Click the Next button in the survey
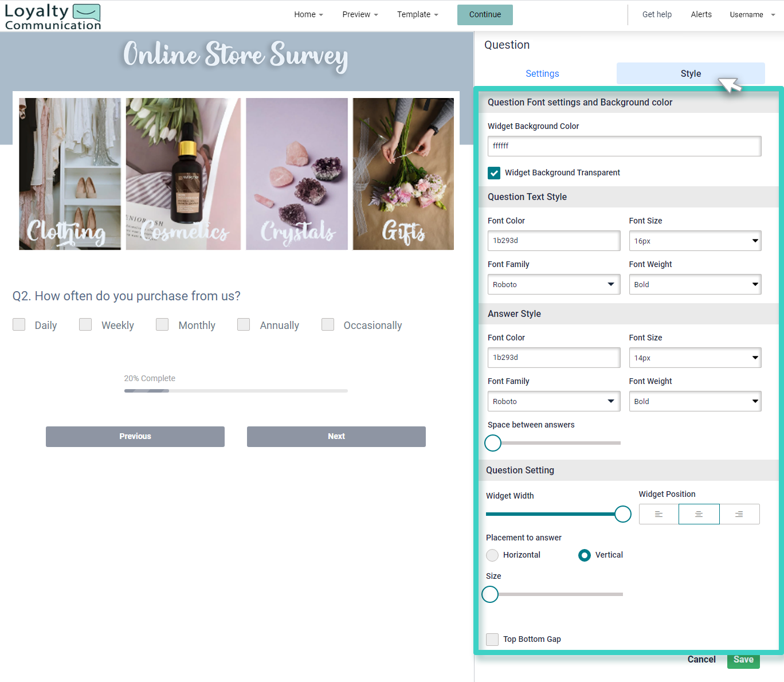The image size is (784, 682). (x=336, y=436)
